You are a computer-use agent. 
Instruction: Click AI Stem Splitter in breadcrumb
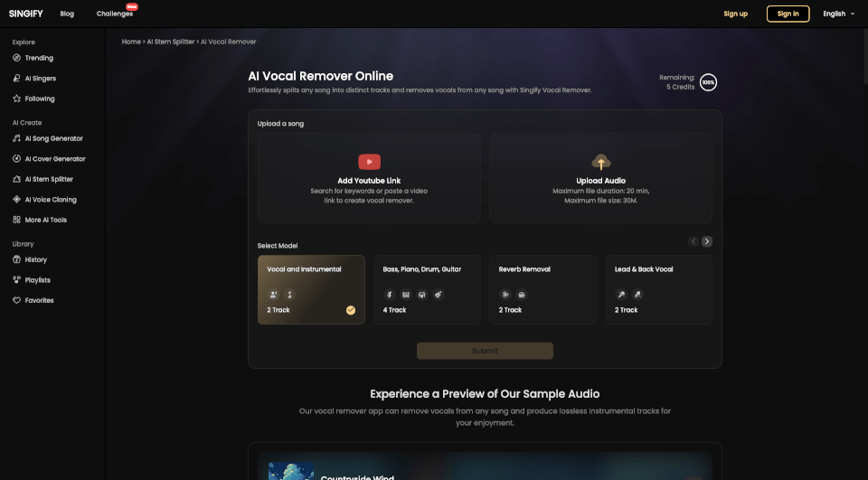171,42
